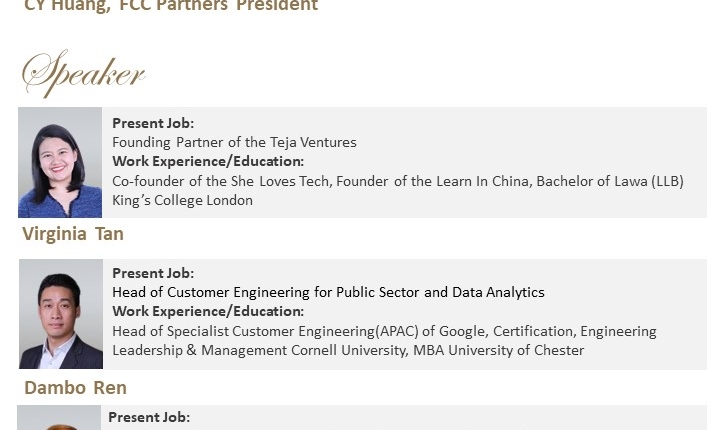Click the "MBA University of Chester" text
The height and width of the screenshot is (430, 720).
(498, 350)
